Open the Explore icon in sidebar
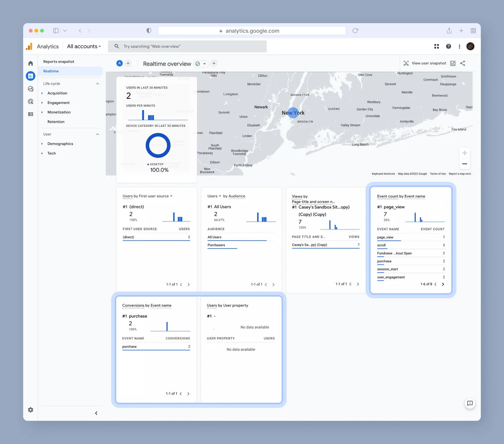 (x=30, y=89)
